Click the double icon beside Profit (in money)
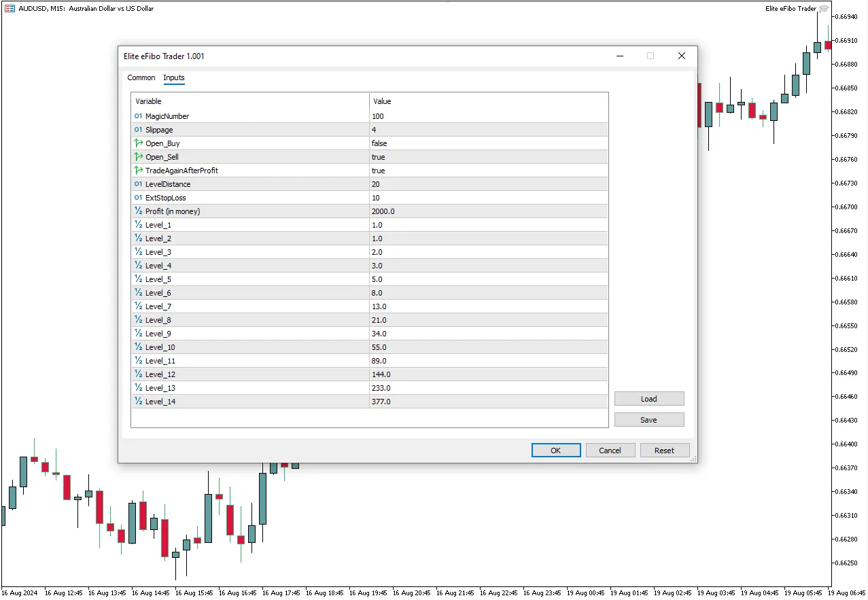The height and width of the screenshot is (600, 868). 139,211
